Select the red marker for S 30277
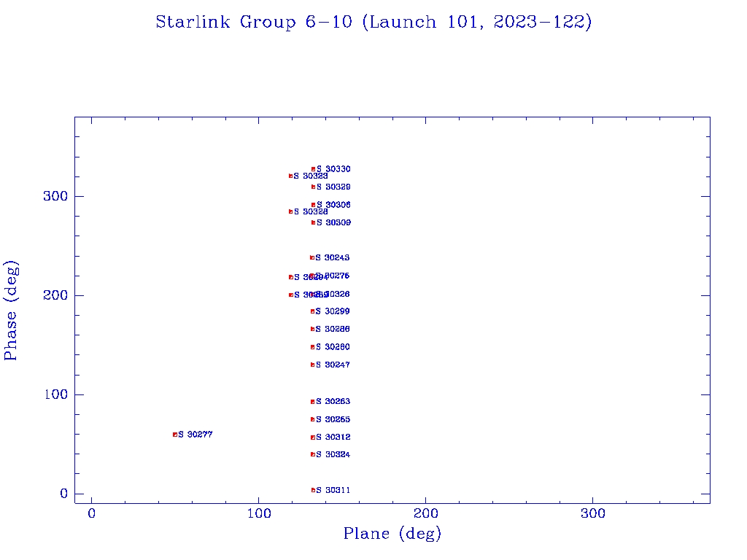Viewport: 747px width, 560px height. pos(175,435)
